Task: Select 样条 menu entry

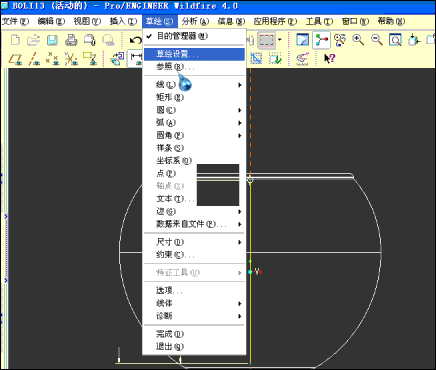Action: [x=194, y=148]
